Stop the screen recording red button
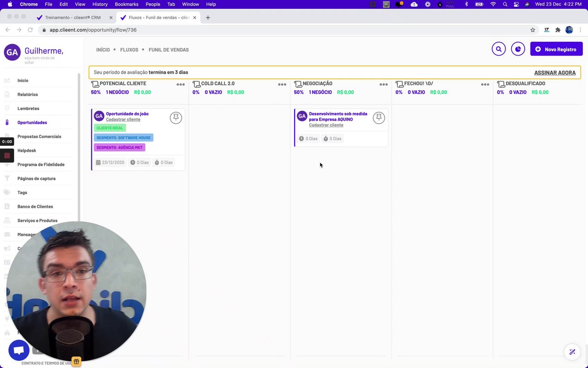 pos(7,155)
